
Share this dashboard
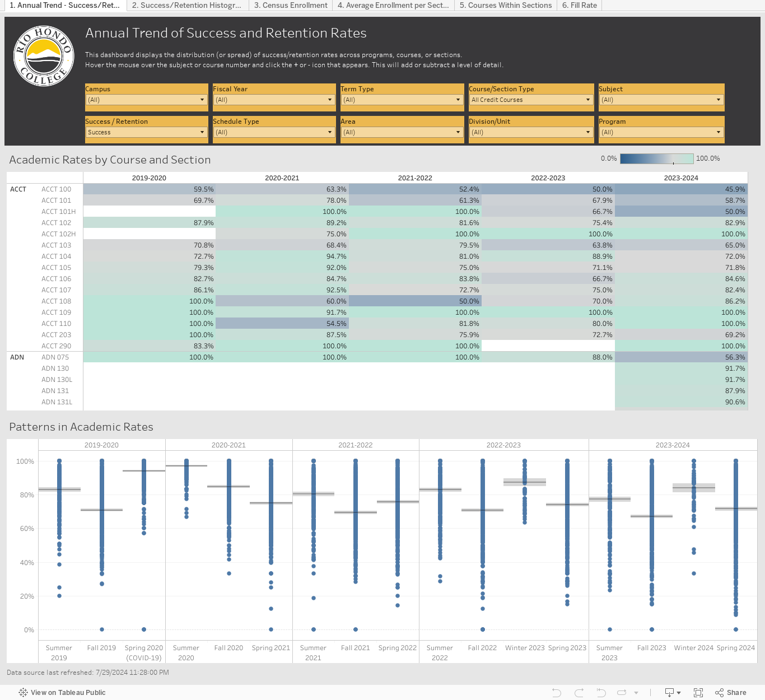coord(731,693)
